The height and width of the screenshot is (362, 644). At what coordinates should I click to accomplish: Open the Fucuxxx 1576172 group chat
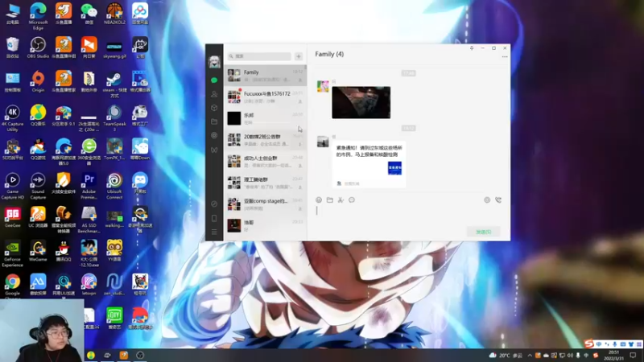coord(266,97)
